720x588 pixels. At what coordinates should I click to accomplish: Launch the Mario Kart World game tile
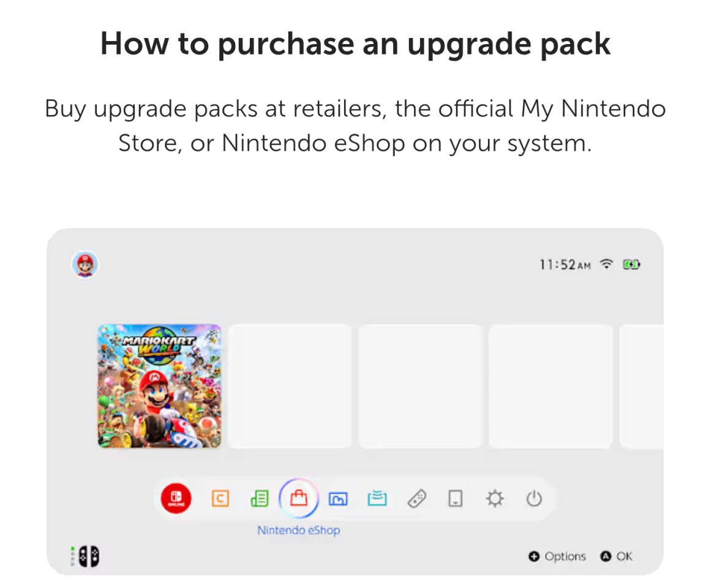(x=159, y=386)
